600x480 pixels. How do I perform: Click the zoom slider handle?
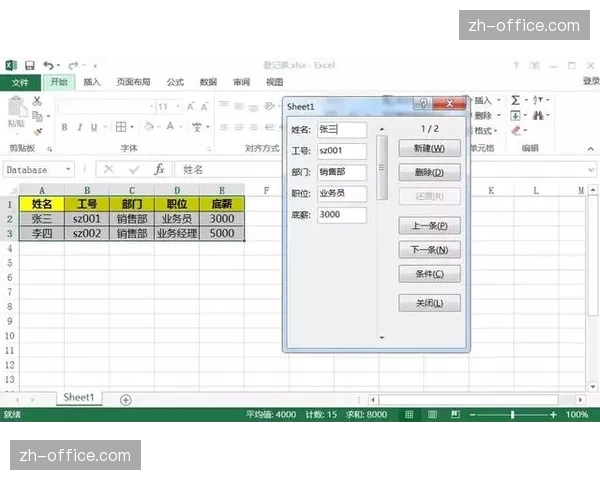pyautogui.click(x=512, y=415)
